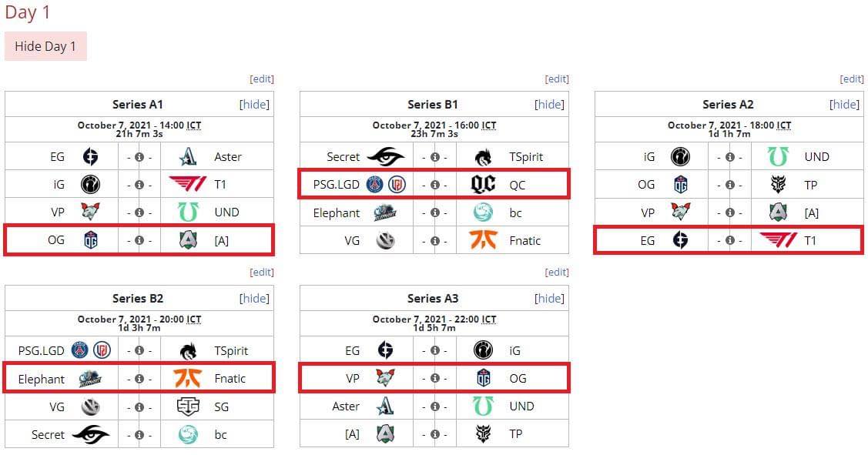This screenshot has width=868, height=455.
Task: Click ICT timezone in Series B1 header
Action: 489,125
